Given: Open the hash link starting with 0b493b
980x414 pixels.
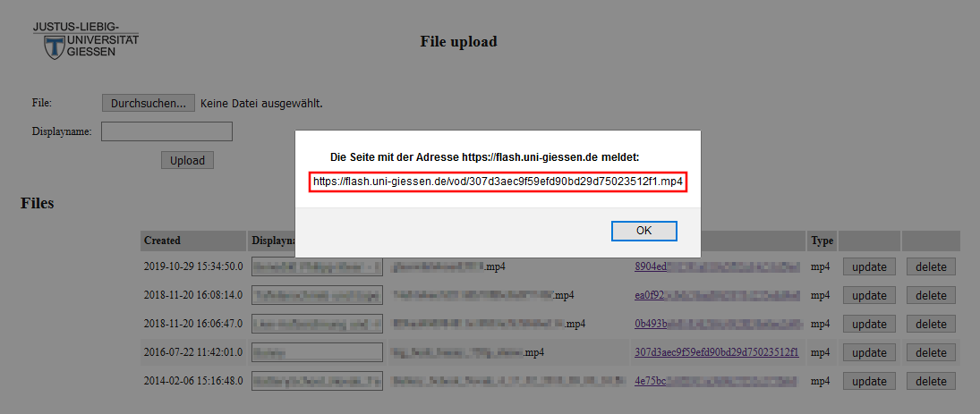Looking at the screenshot, I should (x=716, y=324).
